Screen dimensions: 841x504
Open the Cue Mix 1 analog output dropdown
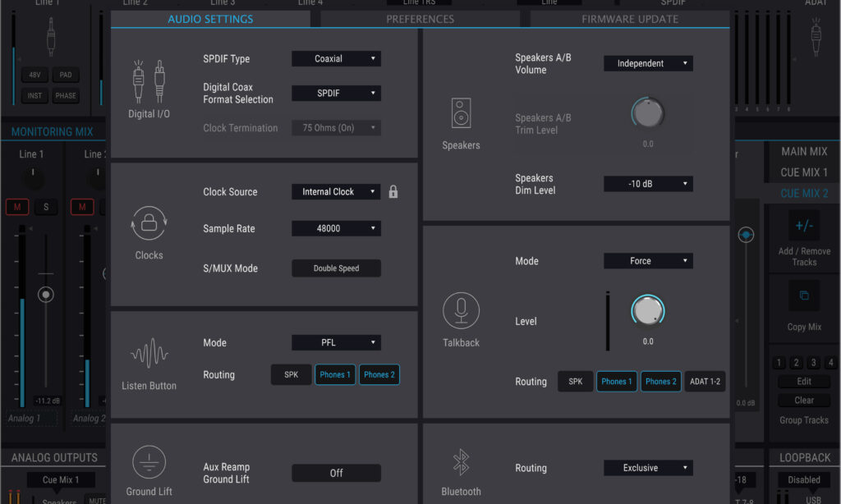pyautogui.click(x=61, y=480)
